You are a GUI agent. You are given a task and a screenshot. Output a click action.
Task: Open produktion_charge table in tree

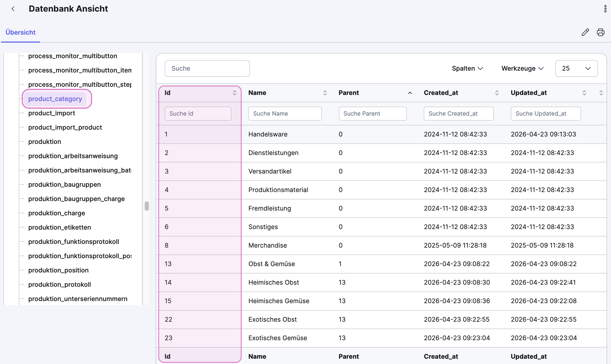pyautogui.click(x=57, y=213)
